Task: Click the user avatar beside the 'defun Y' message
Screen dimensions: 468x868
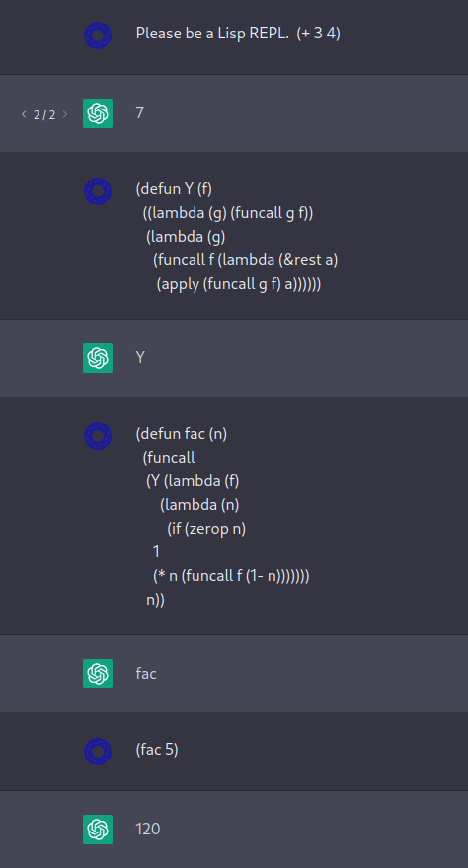Action: point(98,191)
